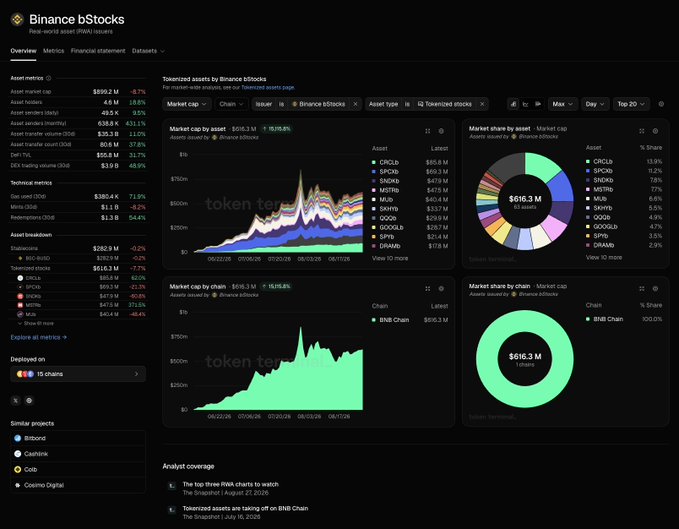Click the Issuer is Binance bStocks filter chip

307,104
